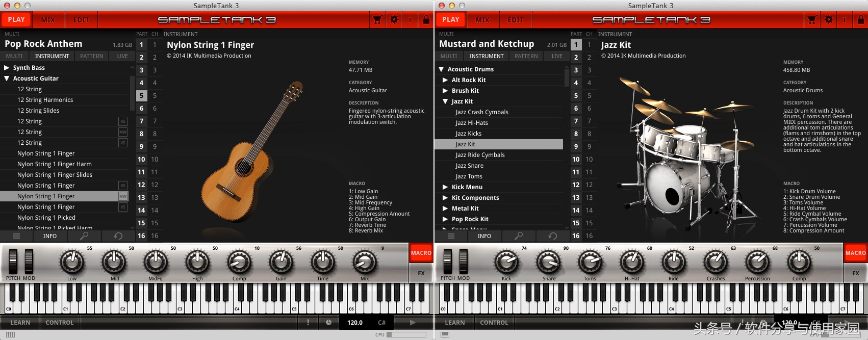Toggle the MACRO button in left window
This screenshot has width=868, height=340.
click(421, 253)
